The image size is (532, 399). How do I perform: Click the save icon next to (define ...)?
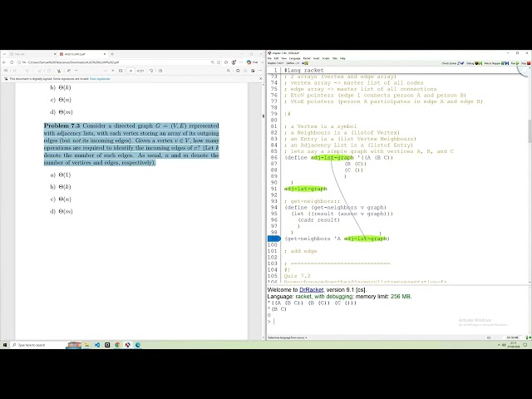(x=305, y=63)
